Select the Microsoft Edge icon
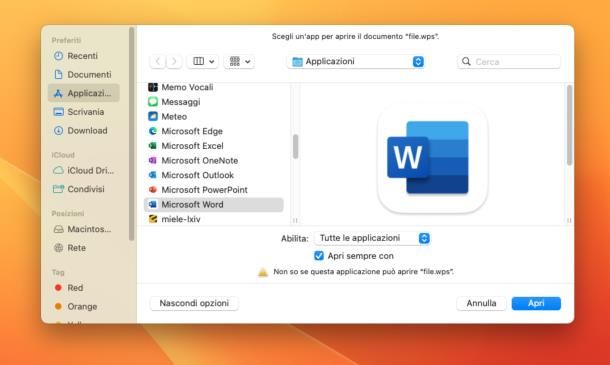 pyautogui.click(x=153, y=131)
